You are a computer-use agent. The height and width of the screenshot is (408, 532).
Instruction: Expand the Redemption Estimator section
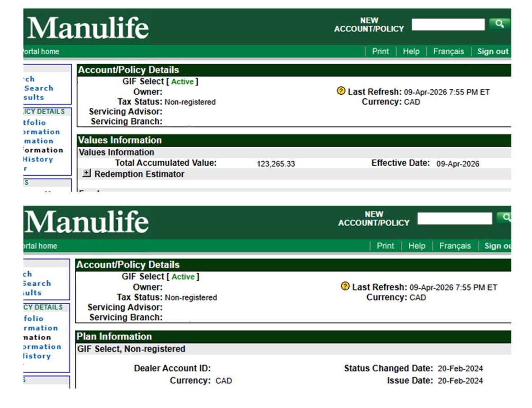[86, 173]
